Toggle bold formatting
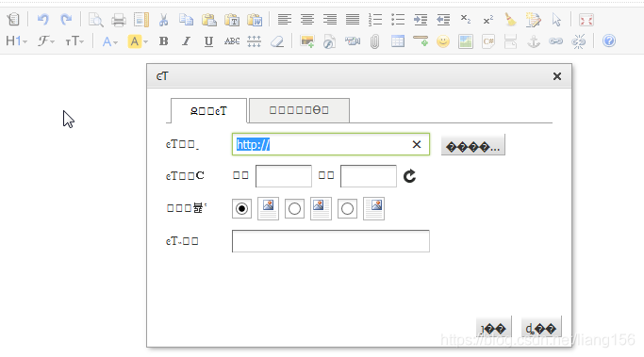 163,41
